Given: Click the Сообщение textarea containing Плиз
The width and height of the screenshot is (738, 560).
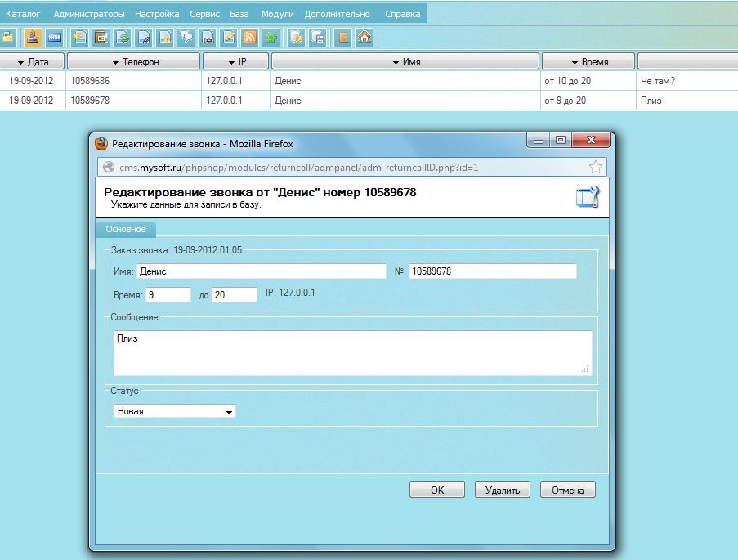Looking at the screenshot, I should pyautogui.click(x=352, y=353).
